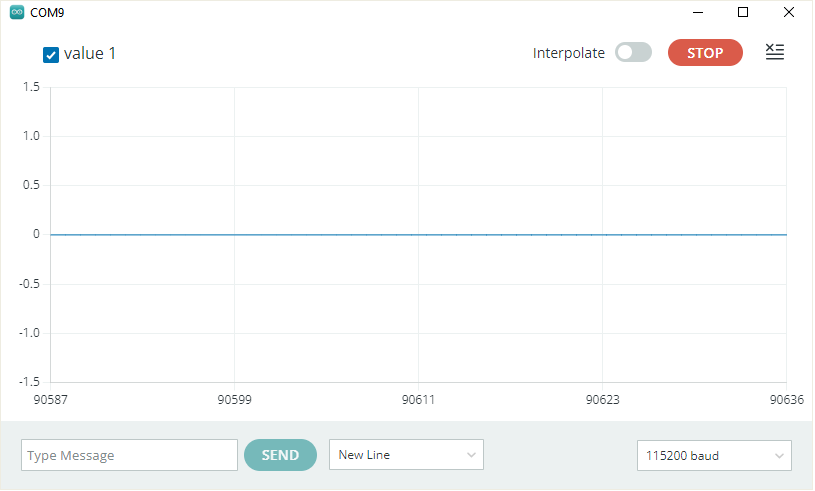The width and height of the screenshot is (815, 491).
Task: Click the New Line dropdown chevron
Action: point(471,455)
